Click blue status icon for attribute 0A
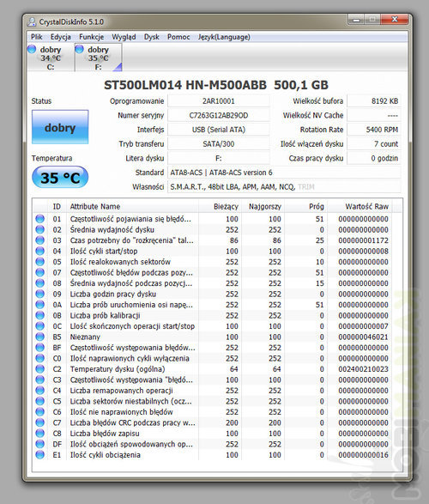Image resolution: width=429 pixels, height=504 pixels. pos(40,305)
